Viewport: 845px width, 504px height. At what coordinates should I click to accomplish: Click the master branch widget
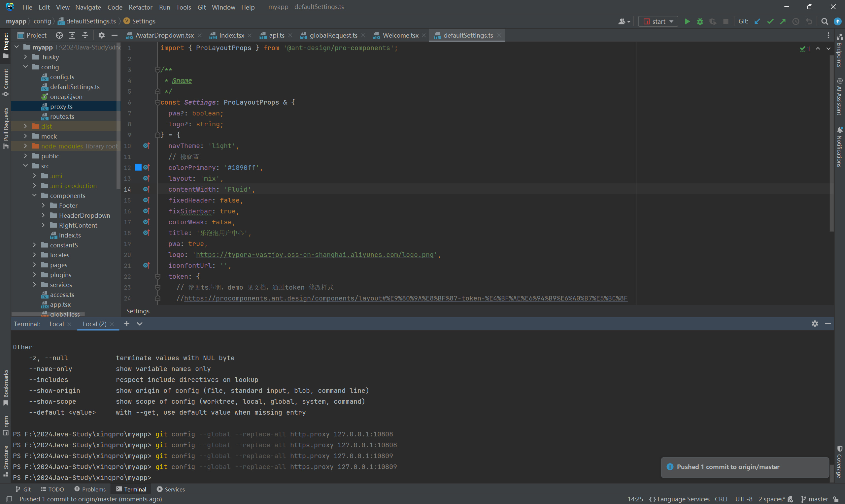coord(814,499)
